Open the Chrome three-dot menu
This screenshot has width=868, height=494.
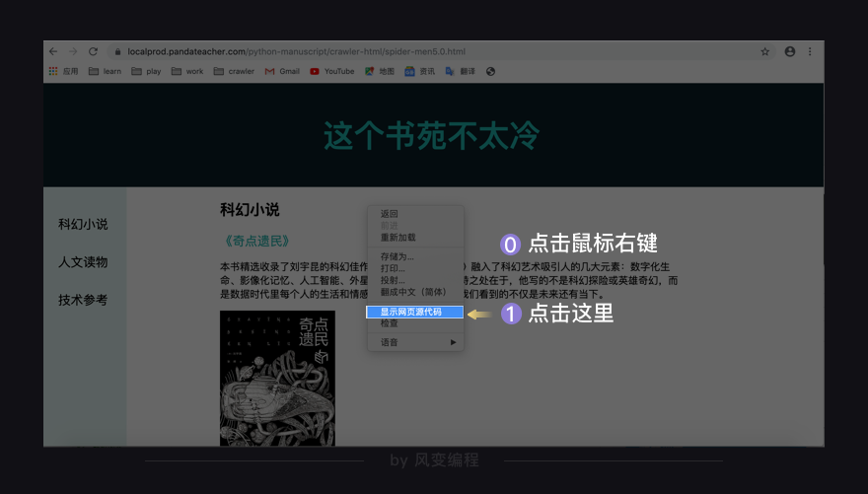pos(810,51)
